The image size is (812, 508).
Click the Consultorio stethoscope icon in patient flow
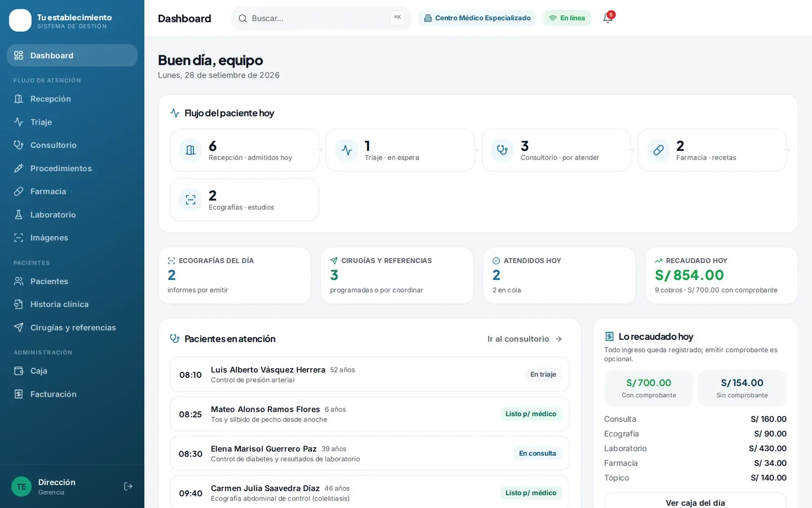(502, 150)
